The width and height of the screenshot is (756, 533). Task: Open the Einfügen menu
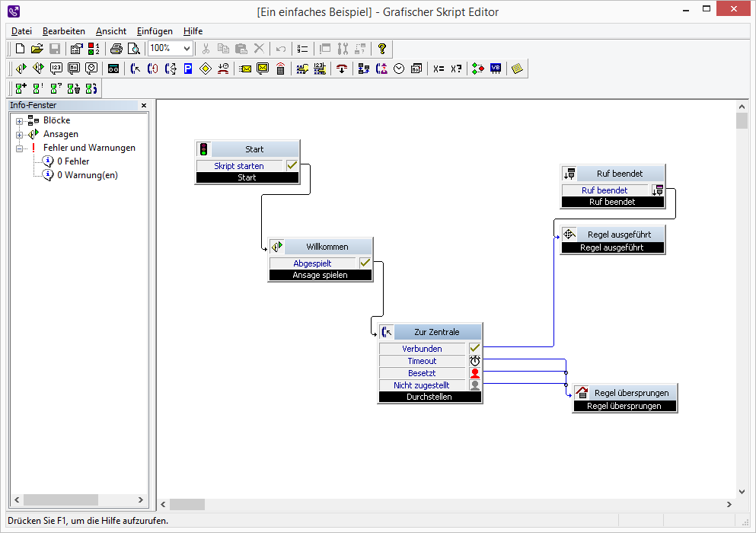pyautogui.click(x=155, y=31)
